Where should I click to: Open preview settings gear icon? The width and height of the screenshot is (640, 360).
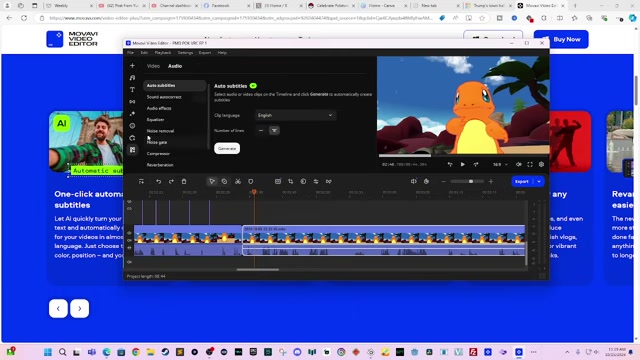(x=541, y=164)
